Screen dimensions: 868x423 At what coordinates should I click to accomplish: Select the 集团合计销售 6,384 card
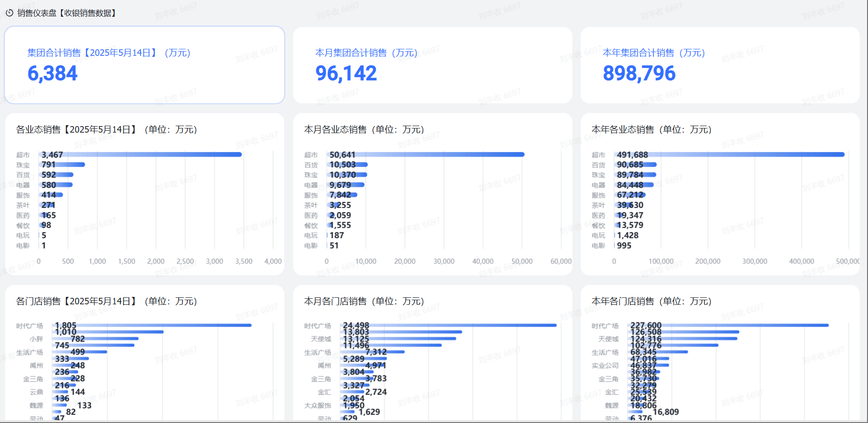coord(145,65)
